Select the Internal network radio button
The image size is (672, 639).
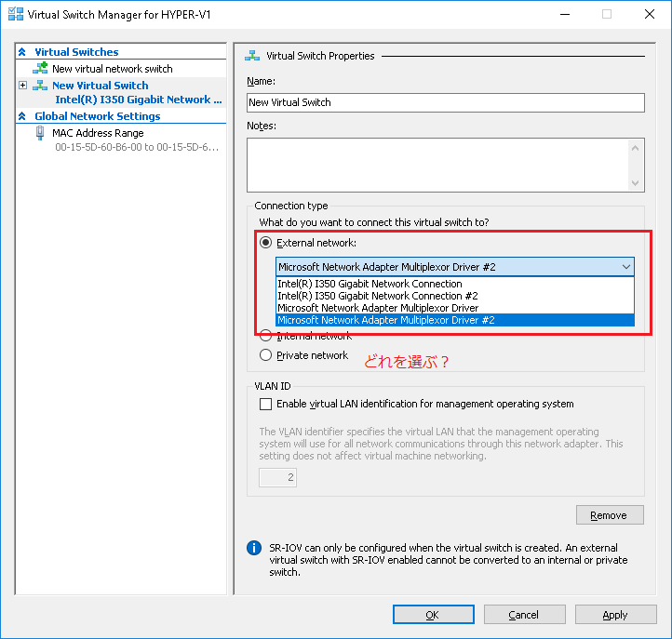coord(265,336)
